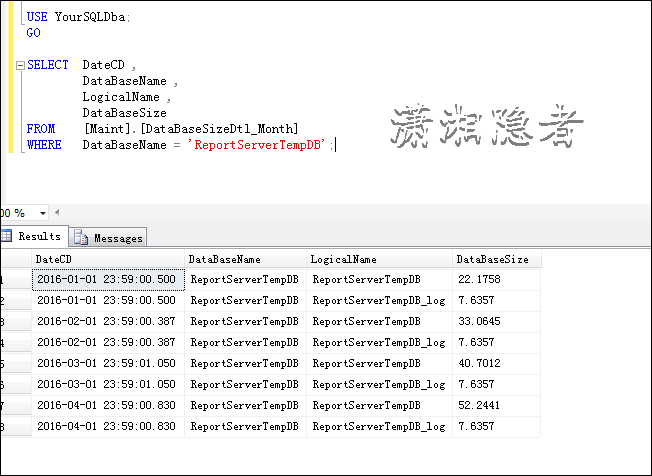Screen dimensions: 652x476
Task: Switch to the Messages tab
Action: pos(108,238)
